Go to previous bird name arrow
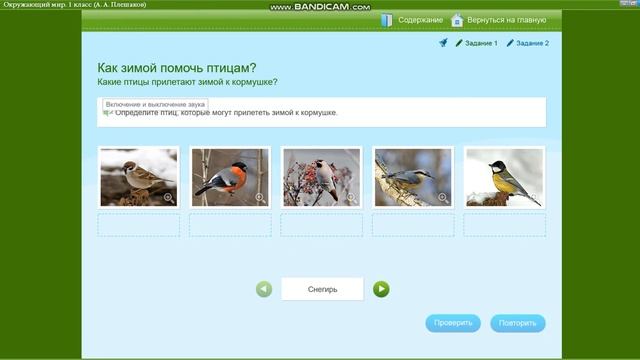The height and width of the screenshot is (360, 640). pos(264,289)
